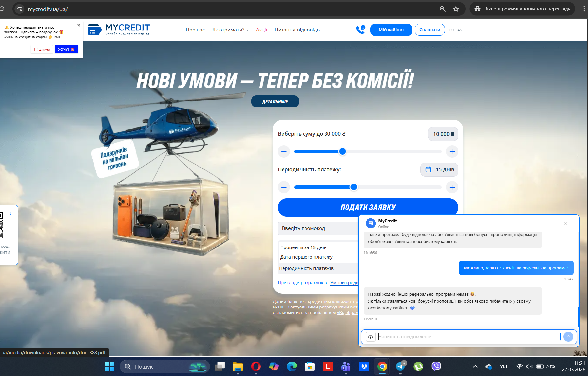Screen dimensions: 588x376
Task: Click the "ДЕТАЛЬНІШЕ" banner button
Action: pos(275,101)
